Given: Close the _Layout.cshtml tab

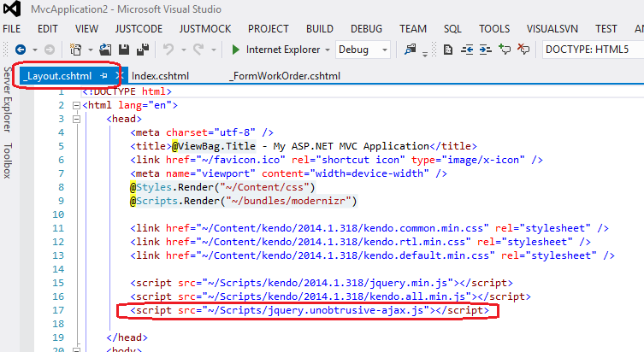Looking at the screenshot, I should pos(119,75).
